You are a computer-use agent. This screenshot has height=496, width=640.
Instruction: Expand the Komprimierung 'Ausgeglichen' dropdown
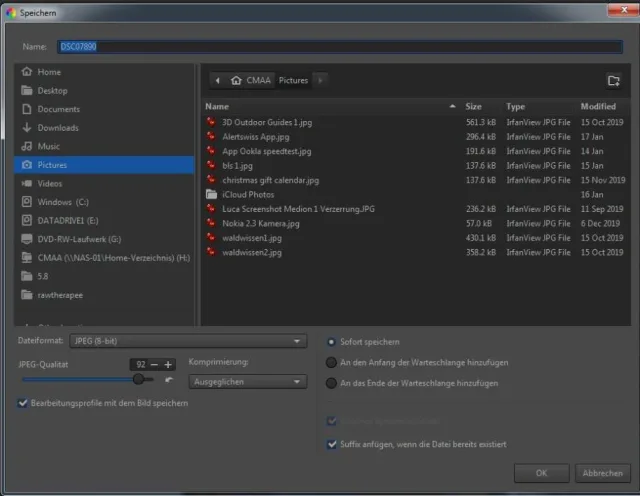tap(248, 381)
